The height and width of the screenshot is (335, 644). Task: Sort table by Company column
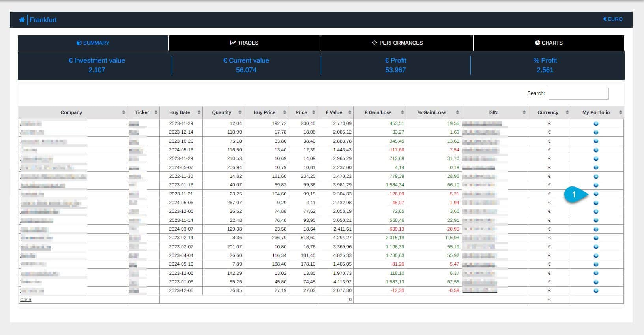pos(71,112)
